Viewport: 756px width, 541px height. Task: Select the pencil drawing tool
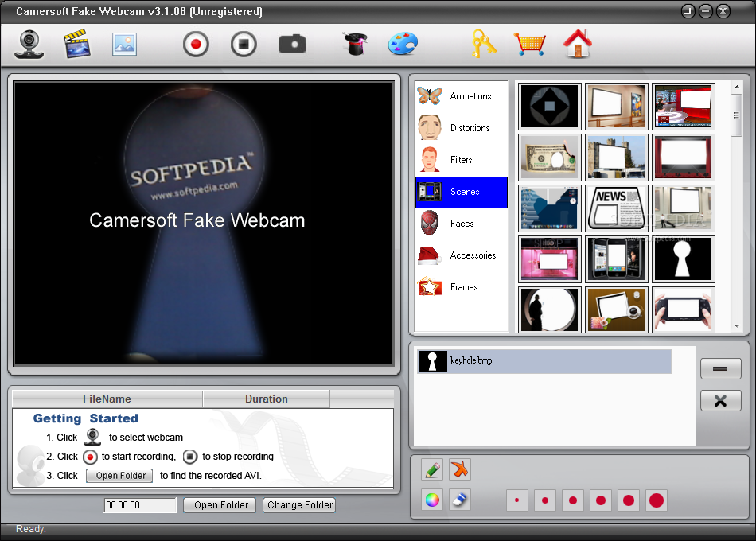pyautogui.click(x=432, y=469)
